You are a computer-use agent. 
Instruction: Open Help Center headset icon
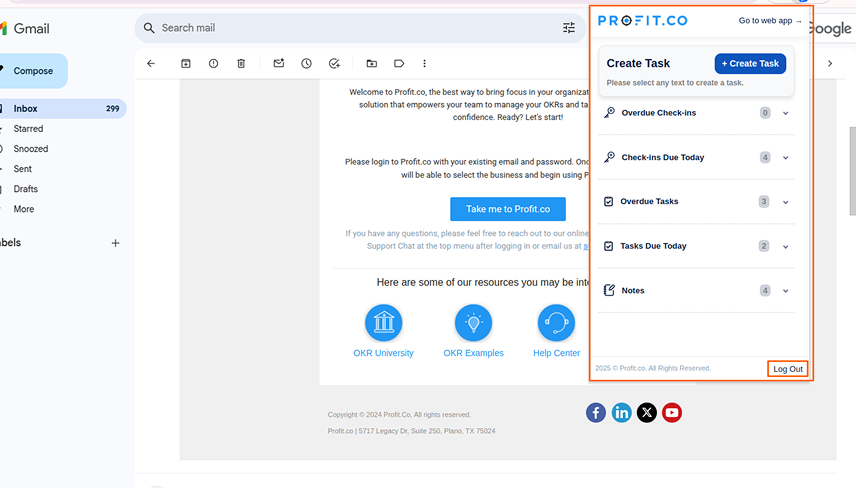(556, 323)
